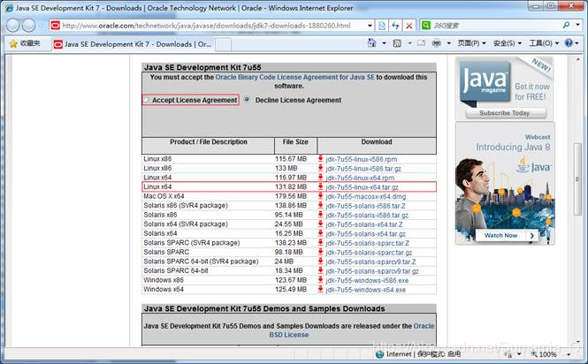The width and height of the screenshot is (588, 364).
Task: Click the Java magazine ad banner
Action: pyautogui.click(x=504, y=88)
